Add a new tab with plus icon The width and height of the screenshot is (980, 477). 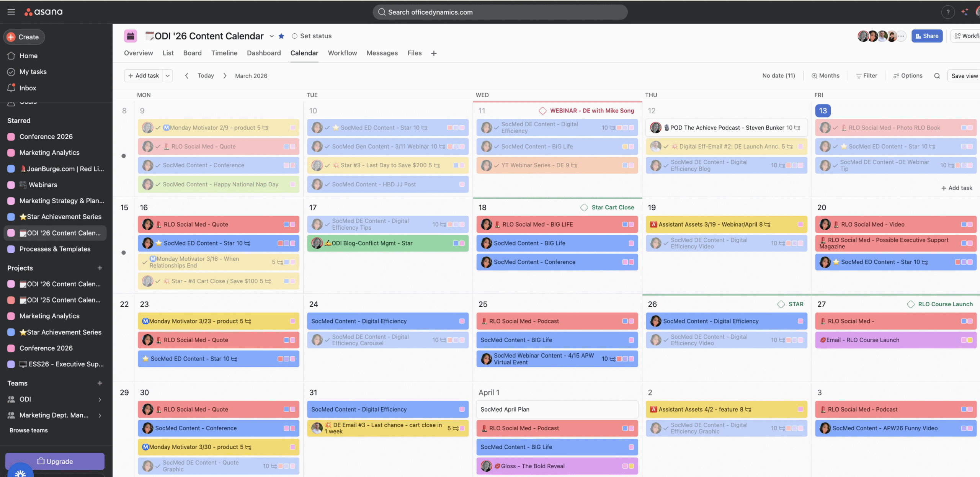pos(434,53)
